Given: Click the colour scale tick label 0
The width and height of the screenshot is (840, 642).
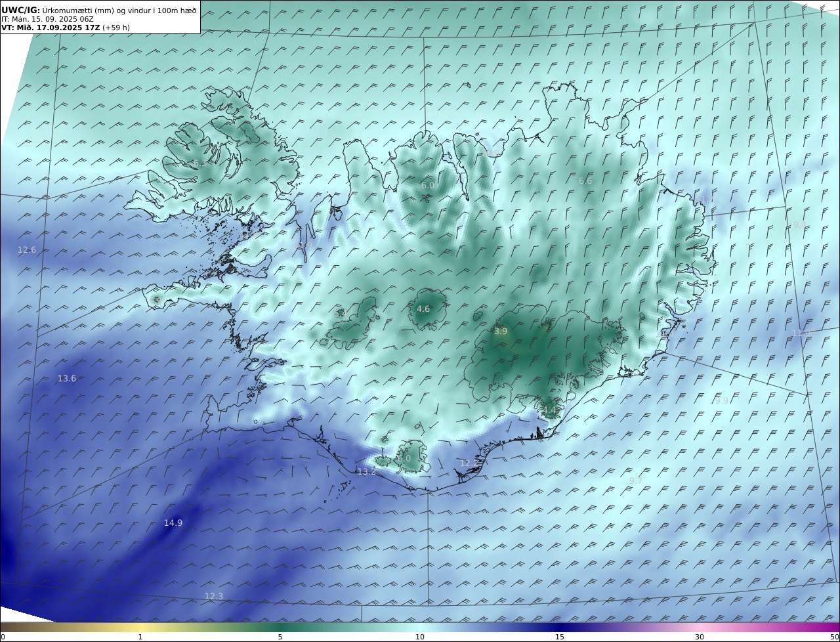Looking at the screenshot, I should 3,637.
